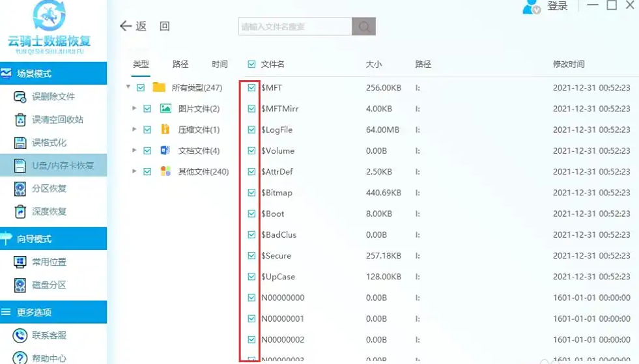This screenshot has height=364, width=639.
Task: Open 误删除文件 recovery mode
Action: [x=53, y=97]
